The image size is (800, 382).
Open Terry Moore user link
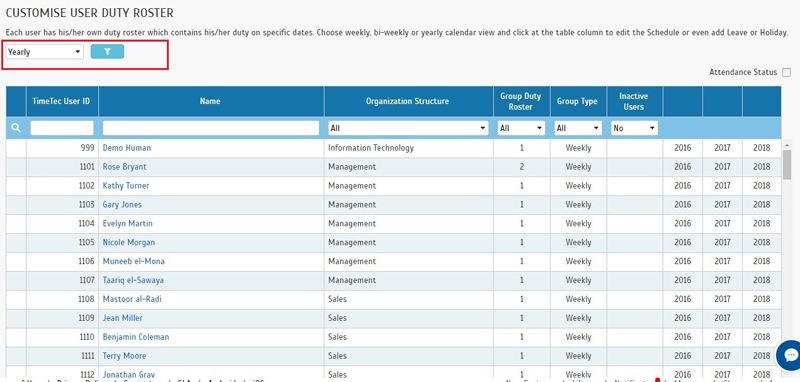(124, 355)
